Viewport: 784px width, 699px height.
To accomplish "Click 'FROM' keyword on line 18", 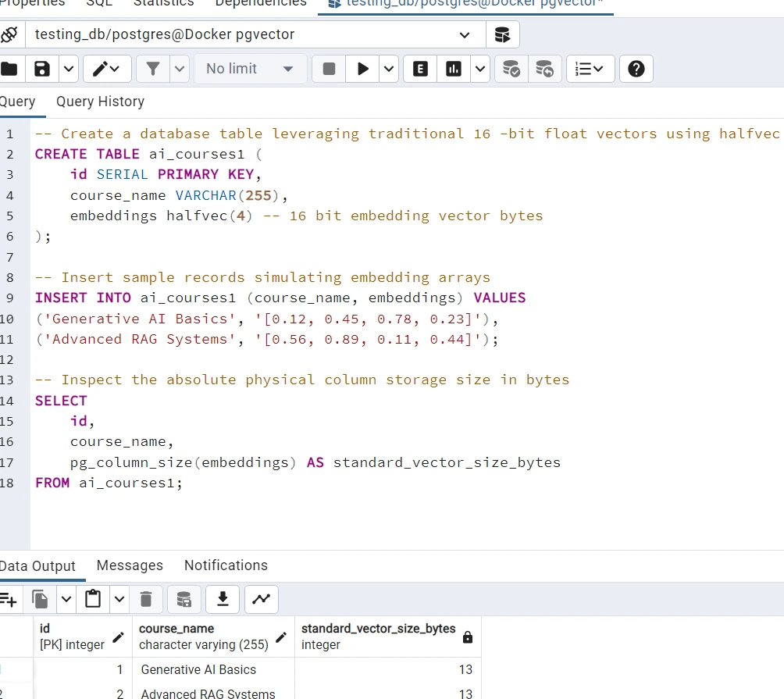I will [x=52, y=483].
